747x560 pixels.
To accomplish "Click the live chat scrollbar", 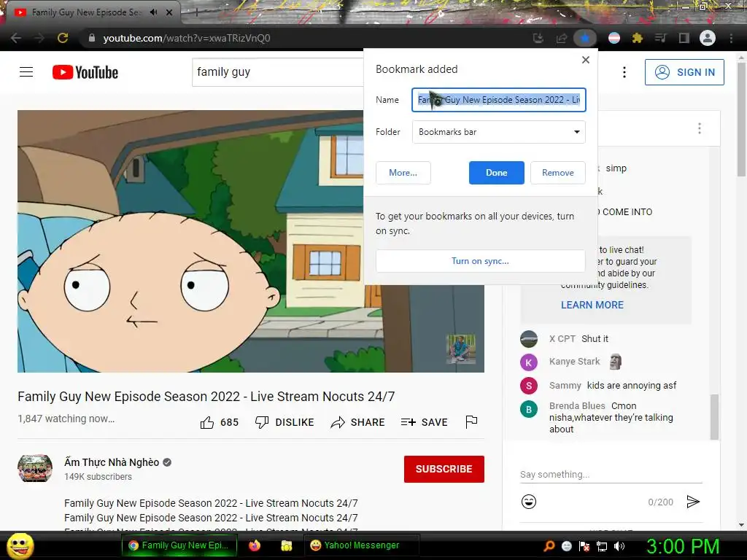I will 714,416.
